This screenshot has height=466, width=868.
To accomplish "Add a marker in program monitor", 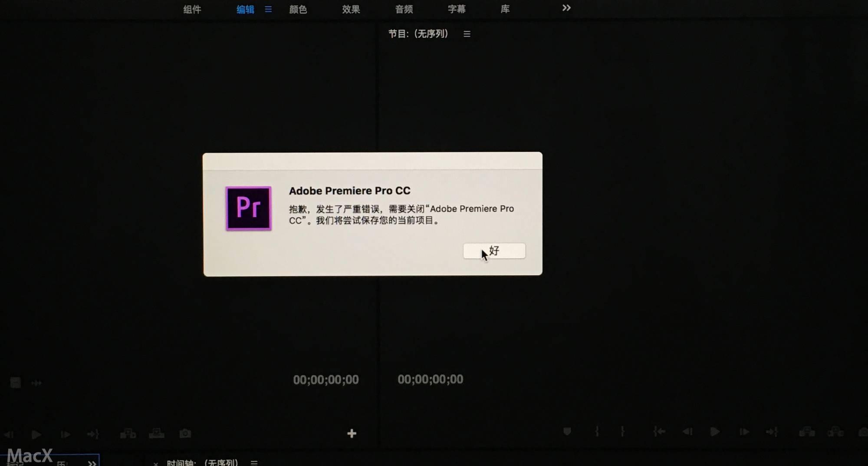I will pos(567,432).
